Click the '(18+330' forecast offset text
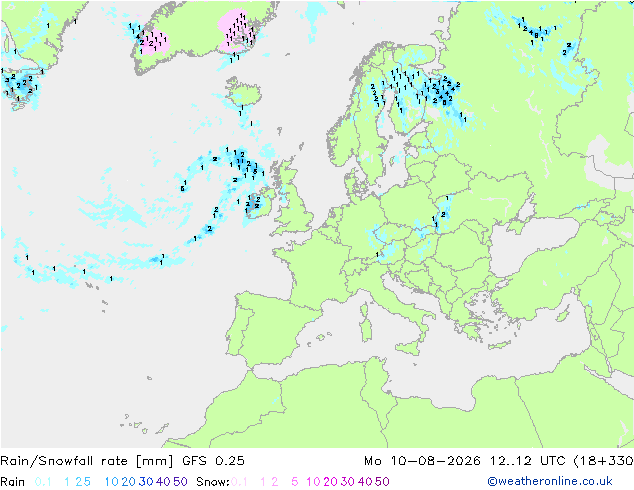This screenshot has height=490, width=634. click(x=604, y=461)
